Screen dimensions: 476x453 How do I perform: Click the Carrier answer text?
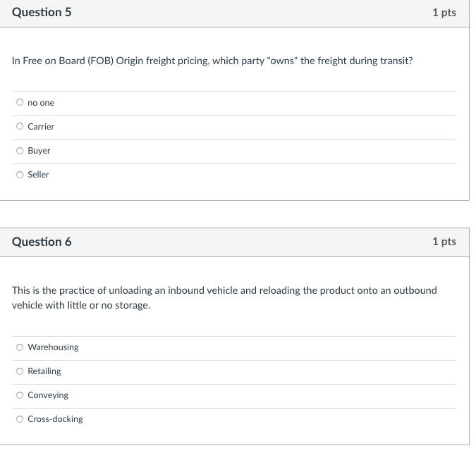(41, 126)
